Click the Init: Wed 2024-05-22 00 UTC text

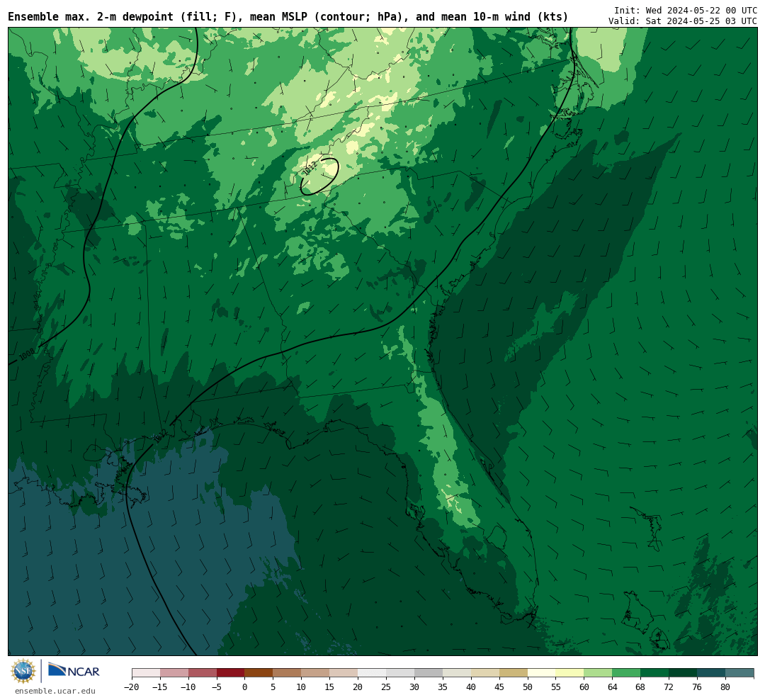(x=686, y=10)
